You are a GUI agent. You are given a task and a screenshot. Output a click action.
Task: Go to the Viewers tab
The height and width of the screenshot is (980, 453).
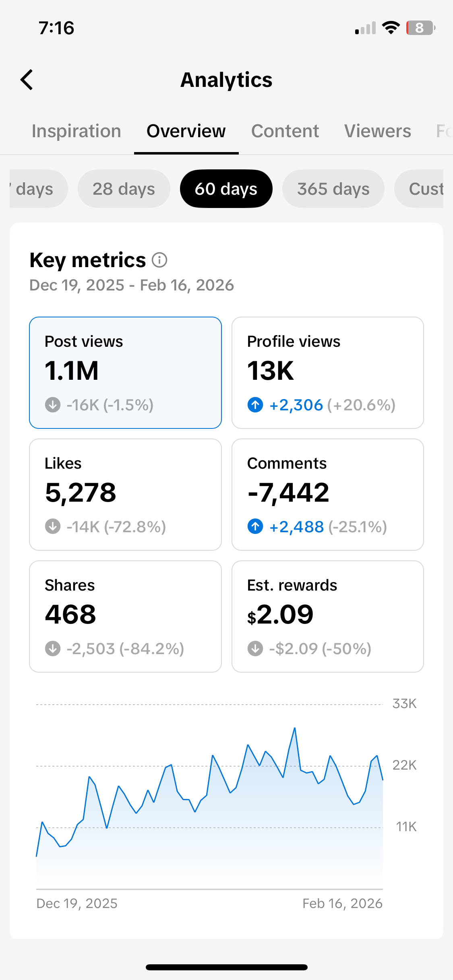[378, 131]
